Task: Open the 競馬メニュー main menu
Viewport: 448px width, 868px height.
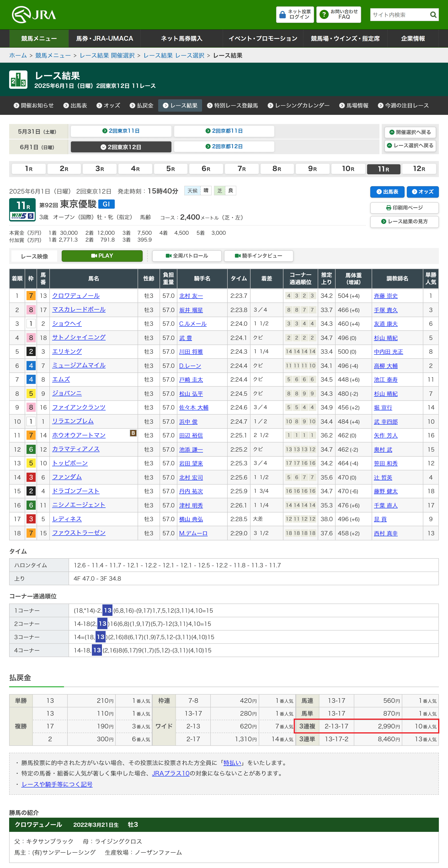Action: 39,38
